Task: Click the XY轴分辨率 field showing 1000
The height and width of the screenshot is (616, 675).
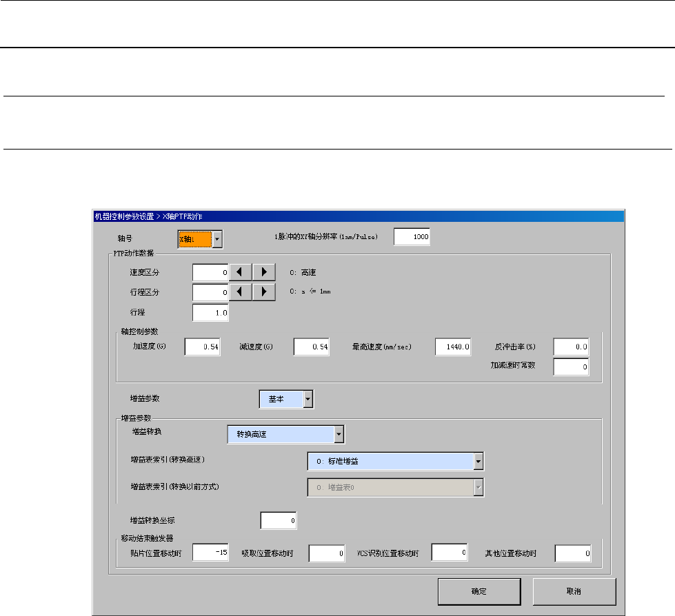Action: [x=412, y=237]
